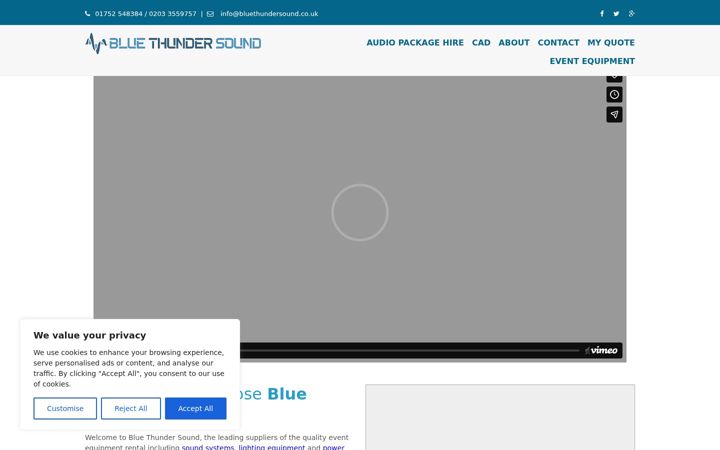The height and width of the screenshot is (450, 720).
Task: Click the loading video player area
Action: pos(360,213)
